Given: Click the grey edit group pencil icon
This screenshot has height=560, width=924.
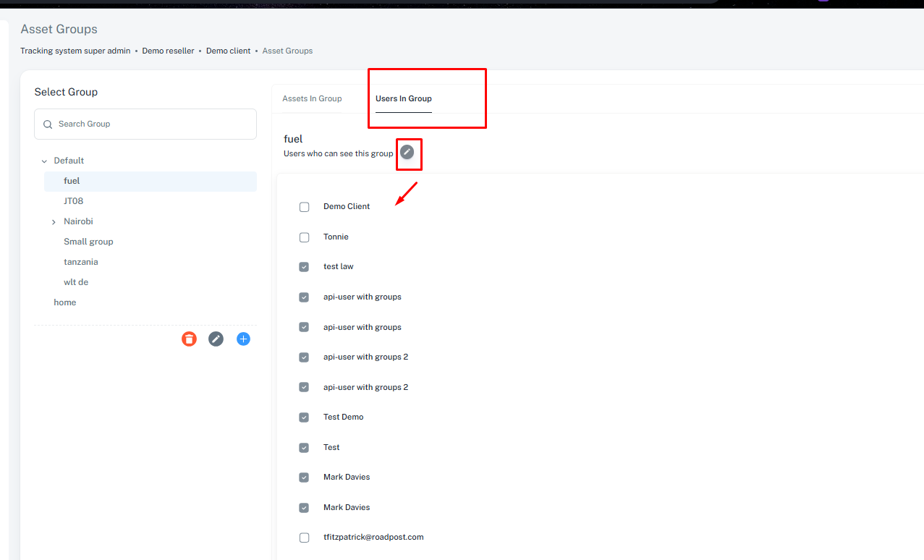Looking at the screenshot, I should tap(216, 339).
